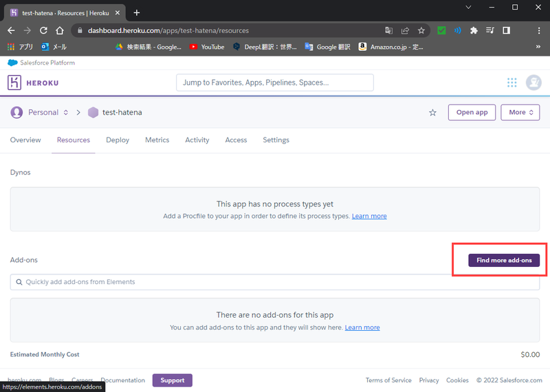Open the browser home page
The height and width of the screenshot is (392, 550).
[x=60, y=30]
